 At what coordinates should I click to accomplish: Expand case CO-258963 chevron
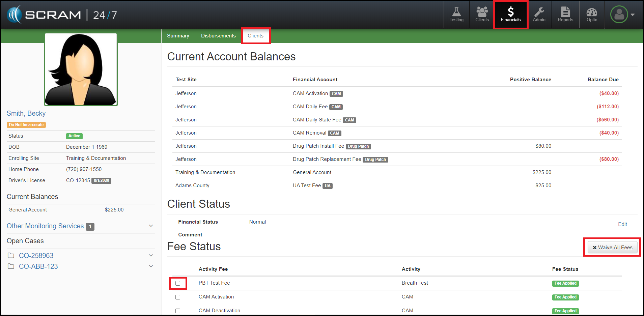point(151,256)
